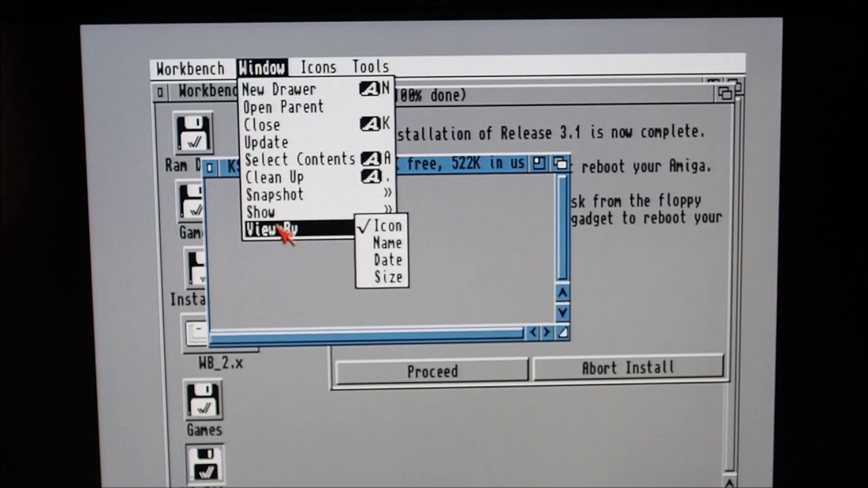This screenshot has width=868, height=488.
Task: Select view by Date option
Action: coord(382,260)
